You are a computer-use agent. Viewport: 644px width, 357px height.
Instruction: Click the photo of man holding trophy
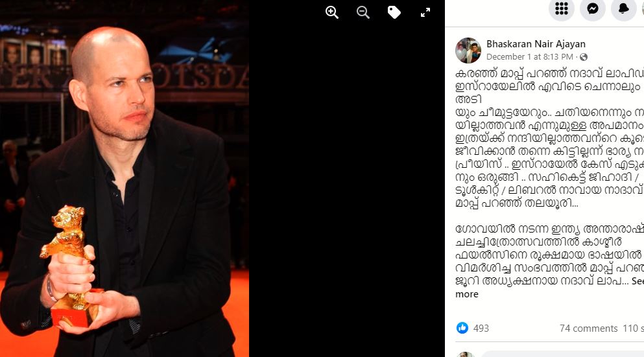125,179
